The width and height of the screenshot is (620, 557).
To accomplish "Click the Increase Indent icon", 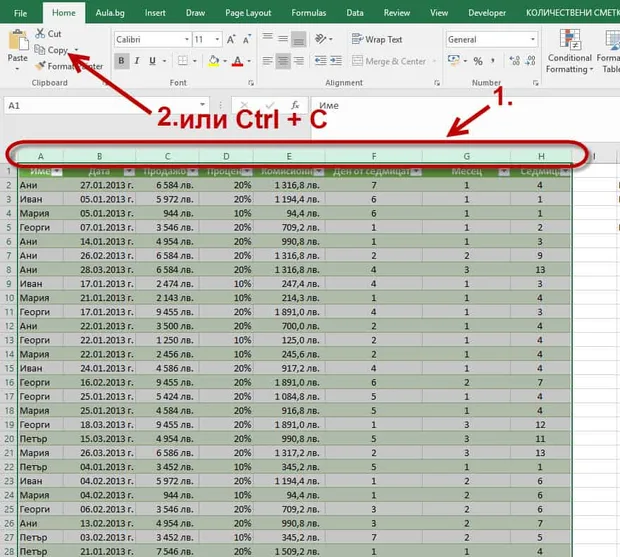I will tap(336, 61).
